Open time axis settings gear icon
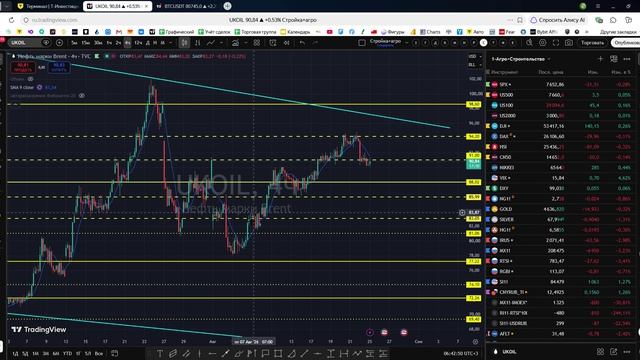 pos(475,342)
